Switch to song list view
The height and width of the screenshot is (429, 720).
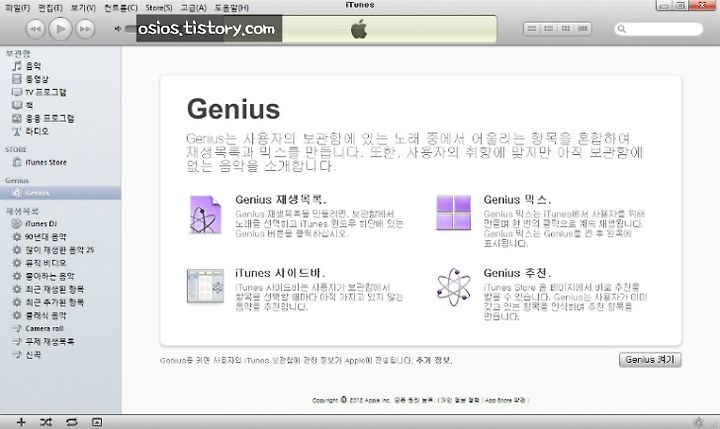(x=532, y=28)
